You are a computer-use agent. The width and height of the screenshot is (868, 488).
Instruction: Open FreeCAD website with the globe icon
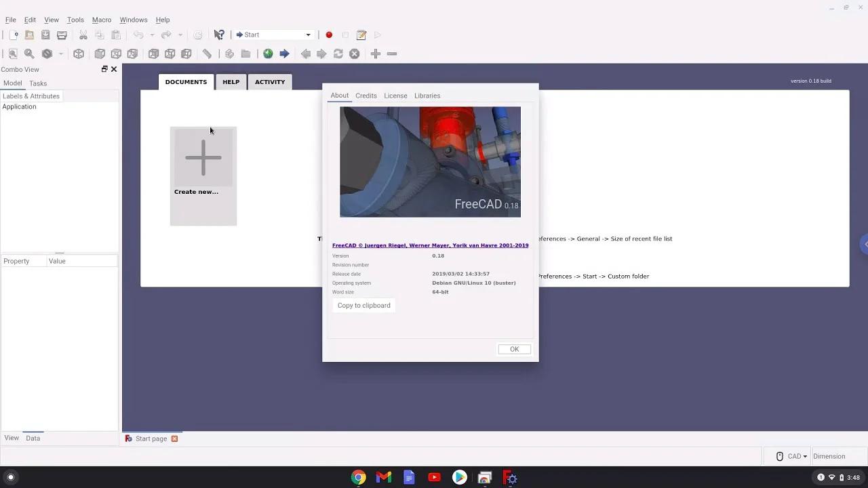click(267, 54)
